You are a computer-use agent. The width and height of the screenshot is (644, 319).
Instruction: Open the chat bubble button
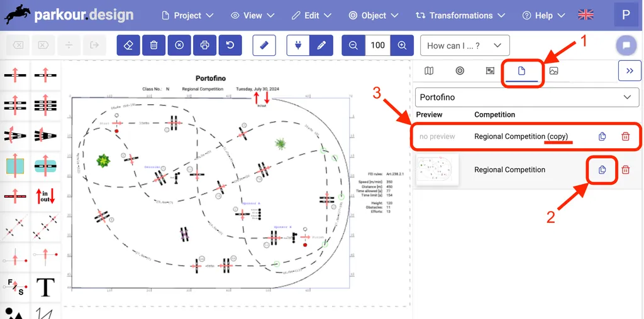[626, 45]
